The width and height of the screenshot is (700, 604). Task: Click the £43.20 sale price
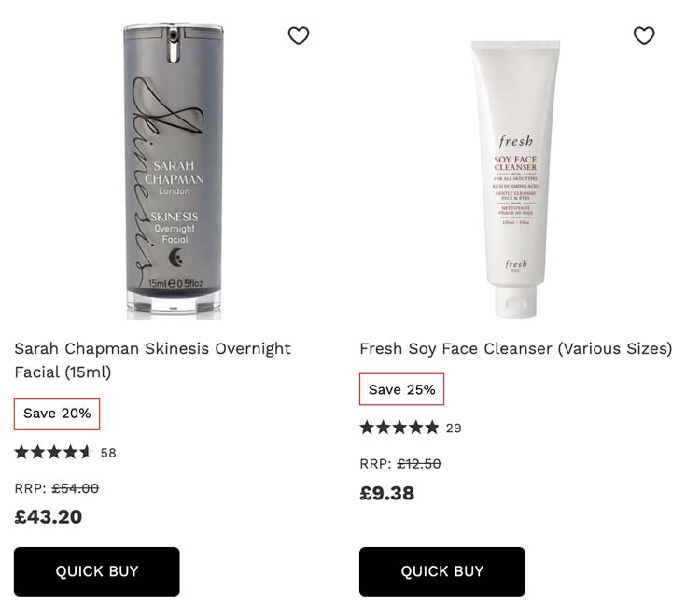pos(49,517)
